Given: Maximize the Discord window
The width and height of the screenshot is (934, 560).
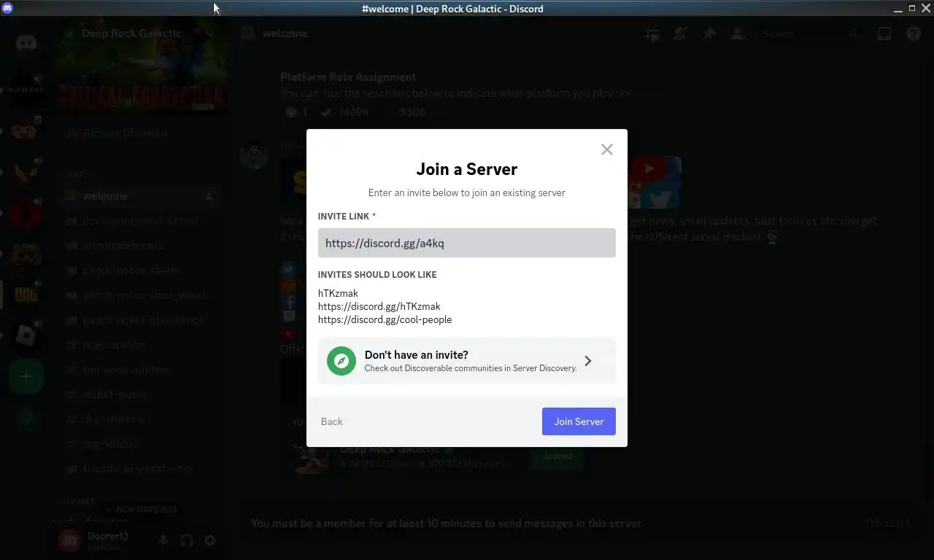Looking at the screenshot, I should (x=911, y=8).
